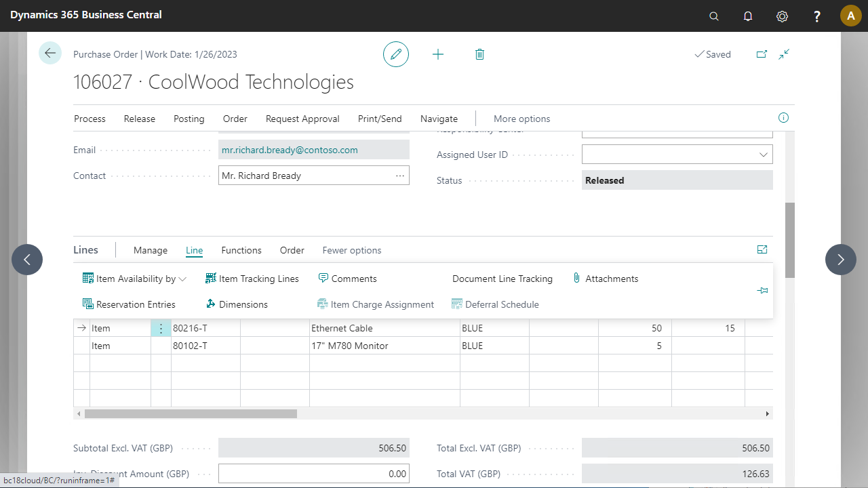Click the Ethernet Cable description cell
This screenshot has width=868, height=488.
[x=385, y=328]
